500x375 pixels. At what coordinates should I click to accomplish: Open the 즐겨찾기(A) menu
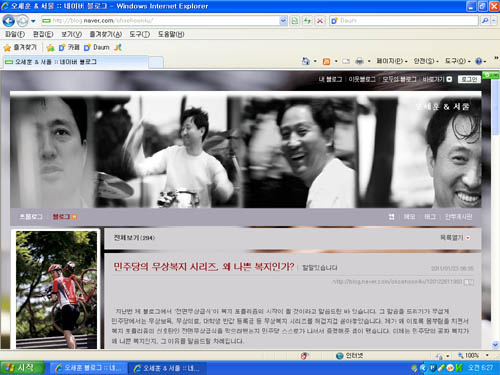(x=106, y=34)
